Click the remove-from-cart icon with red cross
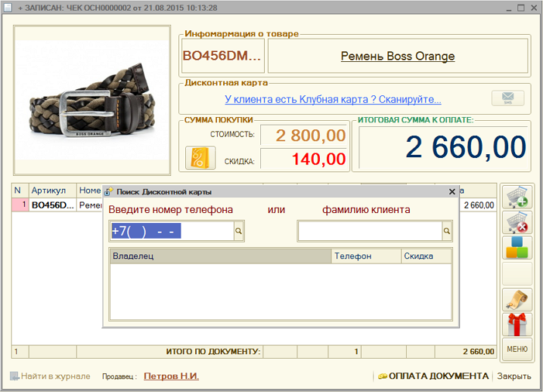Viewport: 543px width, 392px height. tap(517, 222)
